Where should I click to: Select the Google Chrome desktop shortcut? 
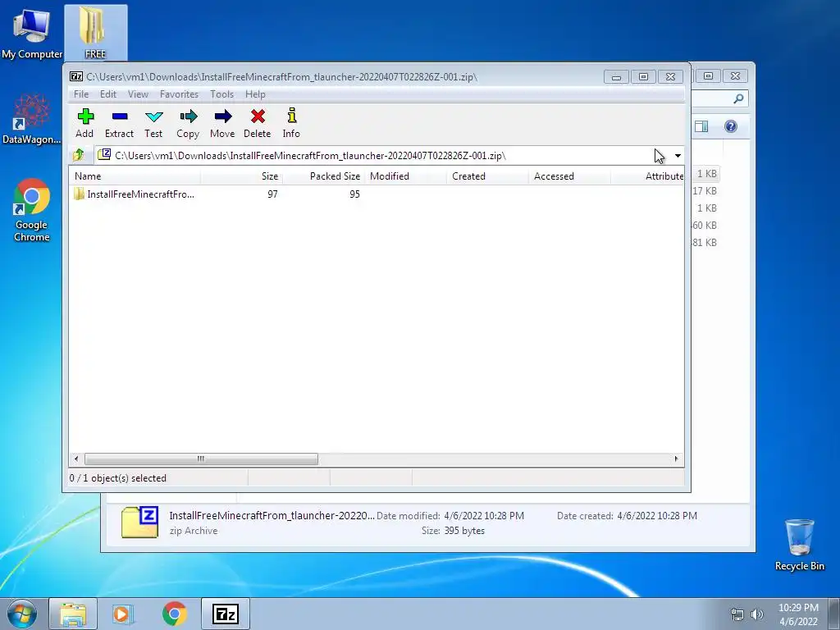[32, 210]
